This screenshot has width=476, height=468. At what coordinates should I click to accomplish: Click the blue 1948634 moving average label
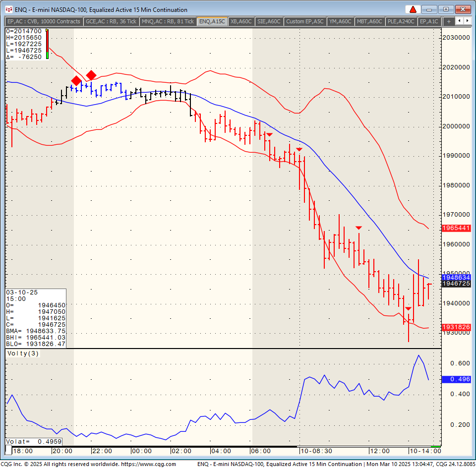coord(456,278)
